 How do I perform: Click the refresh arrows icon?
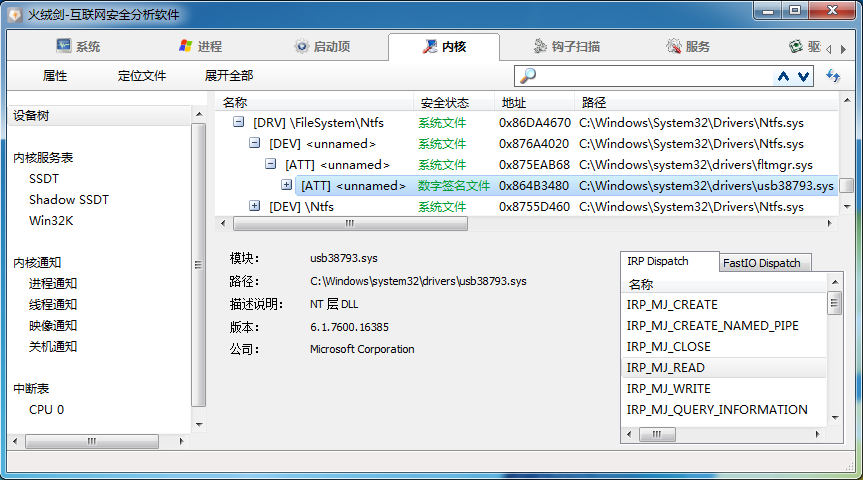click(833, 75)
